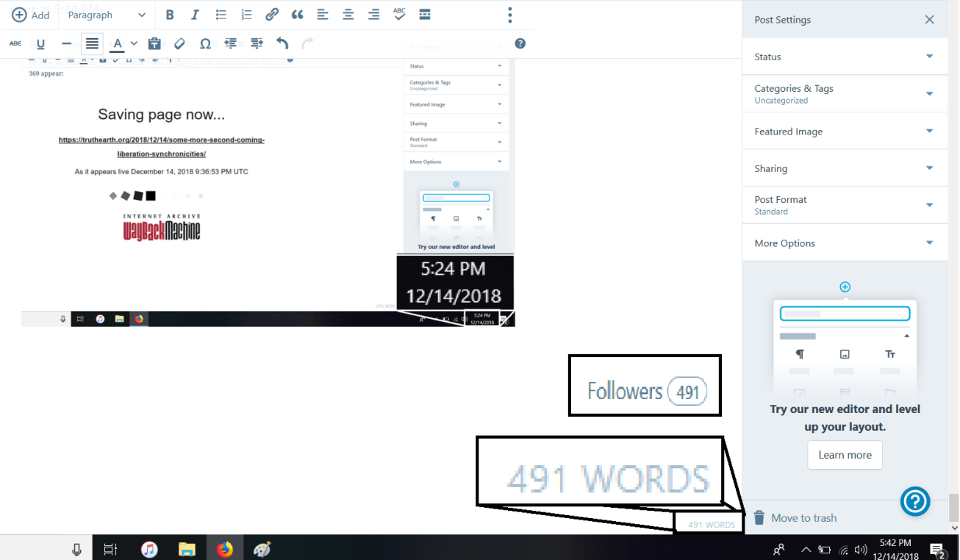Toggle bold formatting
960x560 pixels.
point(170,14)
